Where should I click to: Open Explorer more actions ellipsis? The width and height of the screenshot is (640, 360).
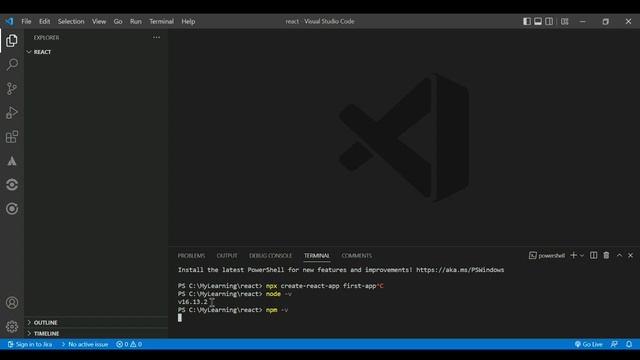[156, 37]
